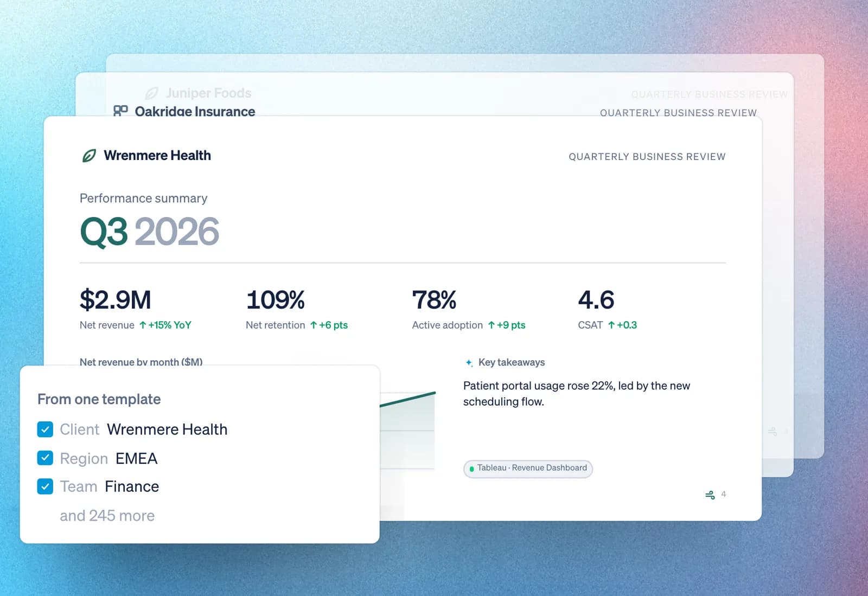Viewport: 868px width, 596px height.
Task: Click the up arrow beside +9 pts adoption
Action: (x=492, y=325)
